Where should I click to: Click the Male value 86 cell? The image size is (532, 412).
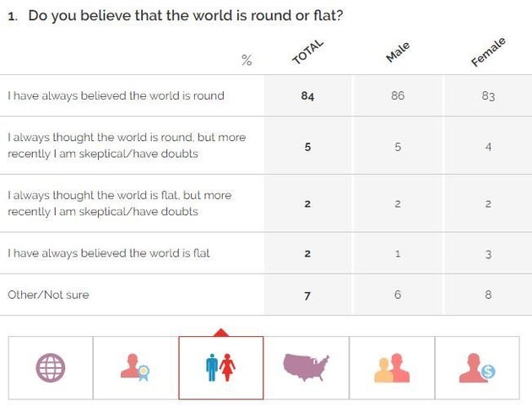tap(398, 95)
